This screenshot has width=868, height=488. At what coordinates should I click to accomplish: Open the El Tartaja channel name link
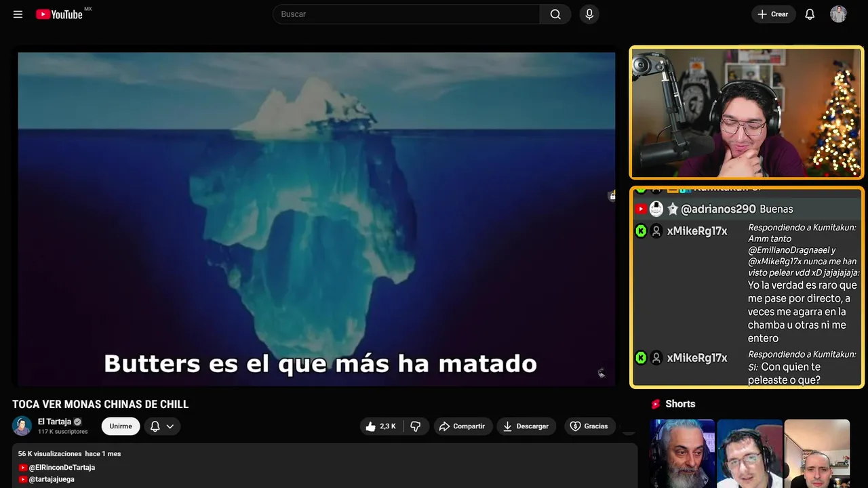(54, 422)
